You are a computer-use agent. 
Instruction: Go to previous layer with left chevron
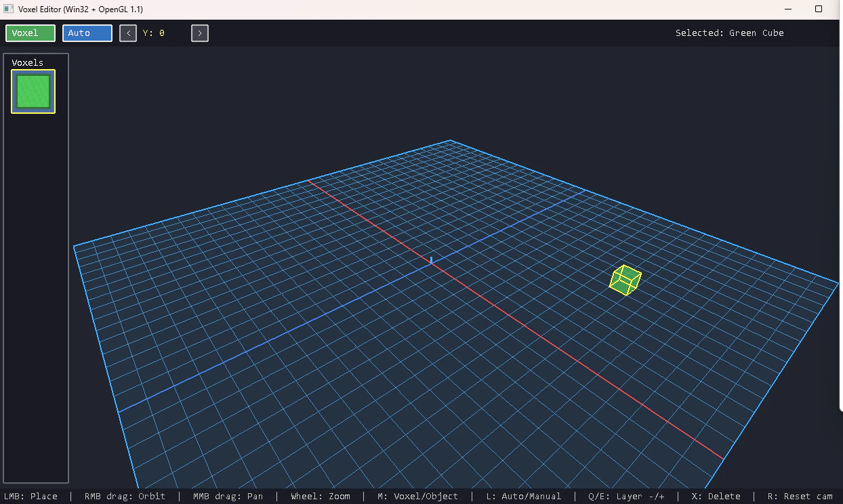click(x=128, y=33)
